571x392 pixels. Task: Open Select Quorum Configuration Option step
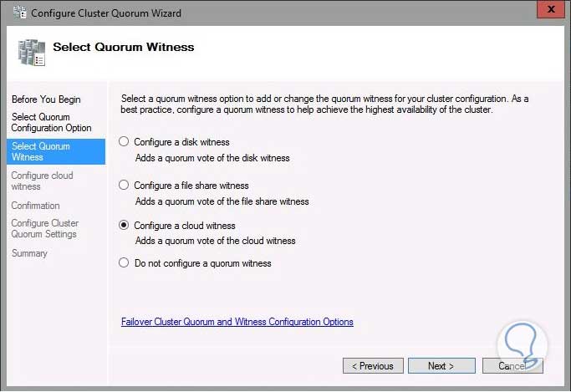(x=51, y=123)
